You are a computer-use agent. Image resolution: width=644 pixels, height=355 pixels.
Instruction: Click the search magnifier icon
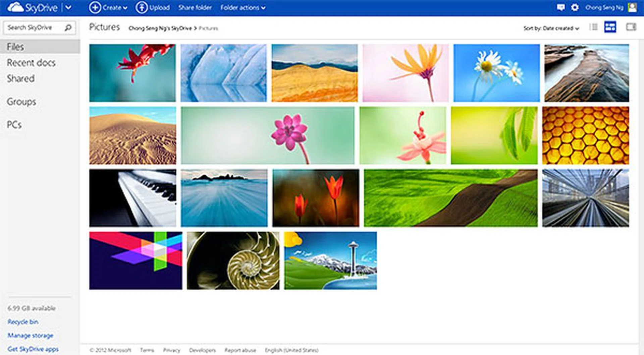pyautogui.click(x=68, y=27)
